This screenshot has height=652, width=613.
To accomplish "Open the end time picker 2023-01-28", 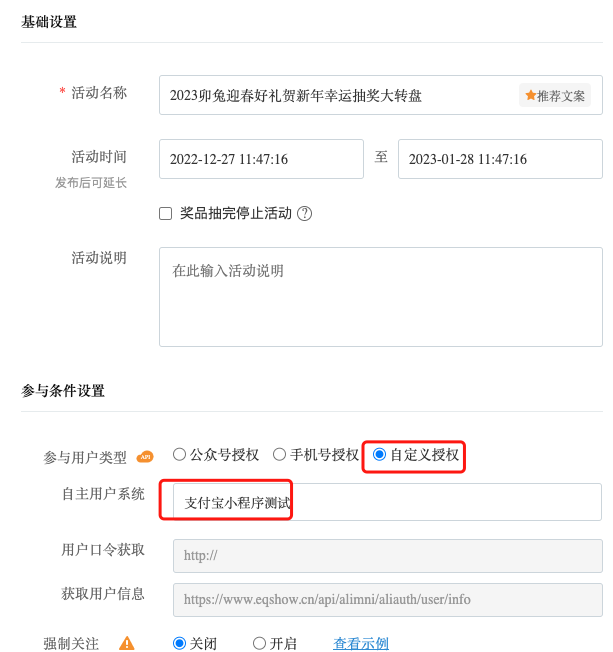I will pos(500,159).
